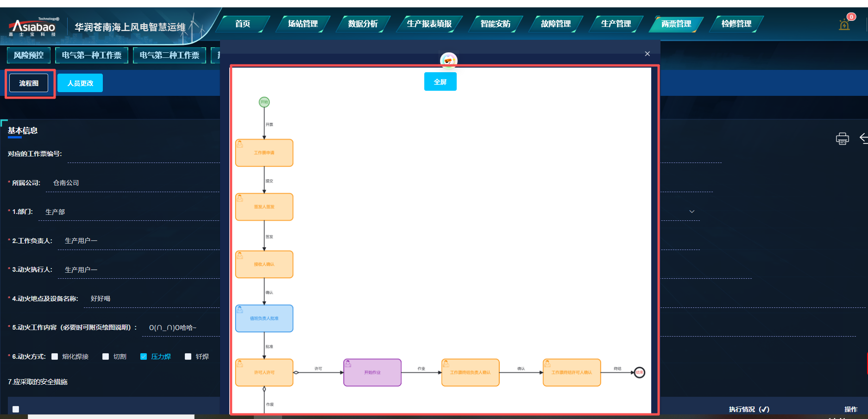Click the green 开始 start node
This screenshot has width=868, height=419.
pyautogui.click(x=264, y=102)
